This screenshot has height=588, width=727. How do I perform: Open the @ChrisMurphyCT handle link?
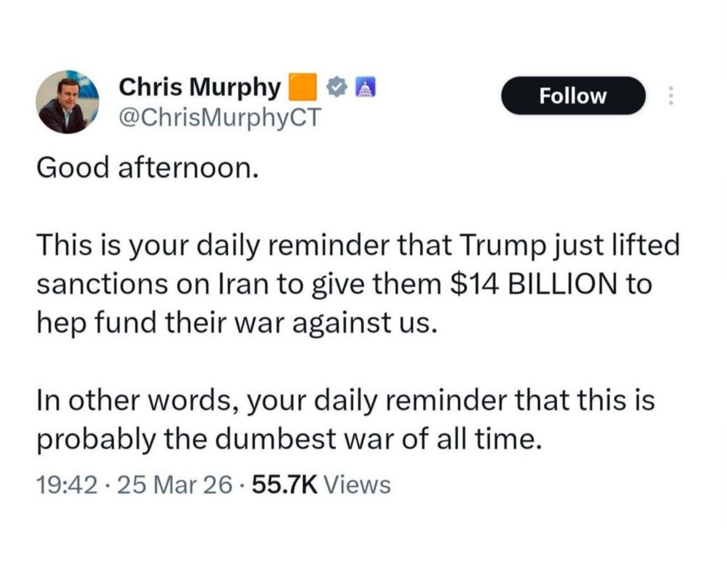(x=220, y=117)
